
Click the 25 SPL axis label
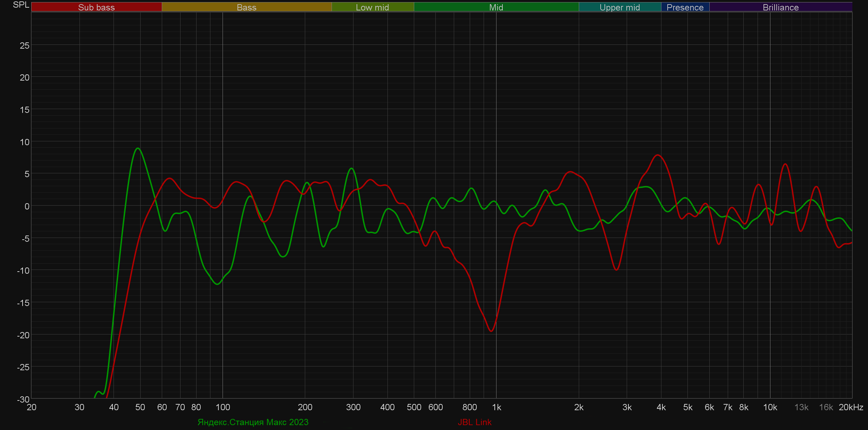[x=24, y=46]
